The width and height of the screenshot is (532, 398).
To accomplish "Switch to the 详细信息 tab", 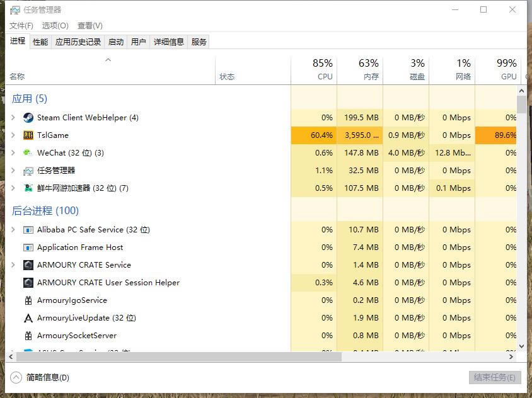I will point(169,42).
